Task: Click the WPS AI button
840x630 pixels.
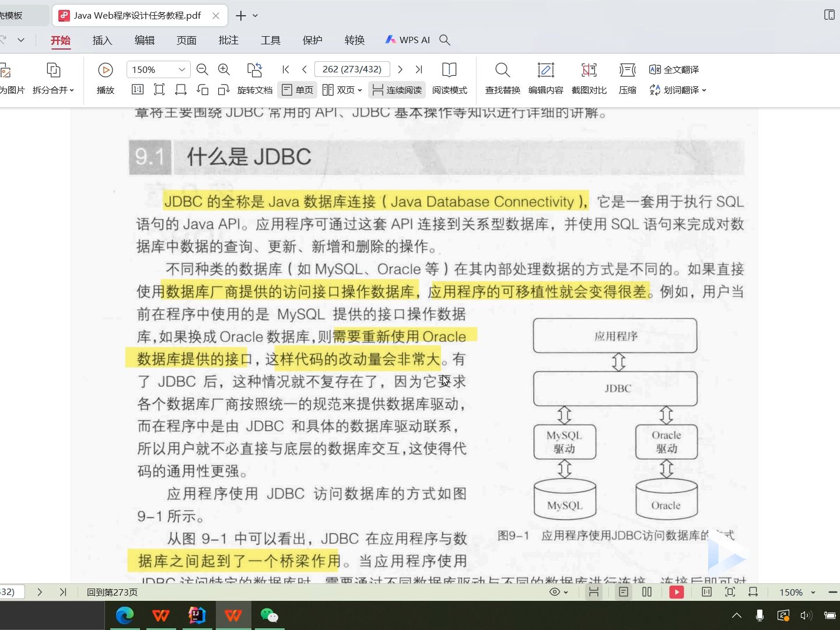Action: point(408,40)
